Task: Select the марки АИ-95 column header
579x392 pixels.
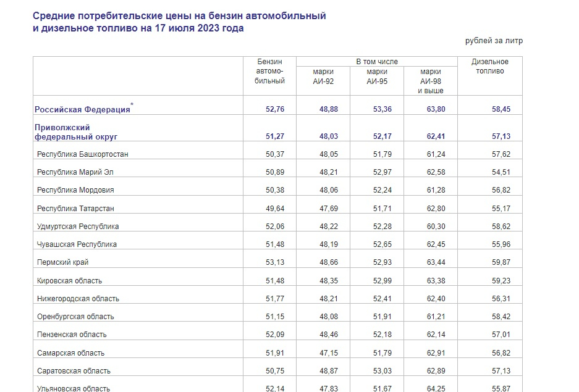Action: (x=377, y=77)
